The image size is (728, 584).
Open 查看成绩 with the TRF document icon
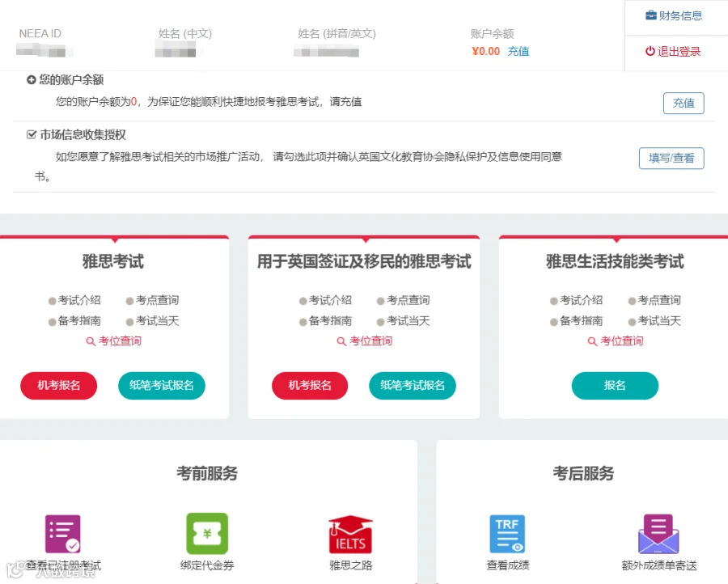tap(508, 534)
